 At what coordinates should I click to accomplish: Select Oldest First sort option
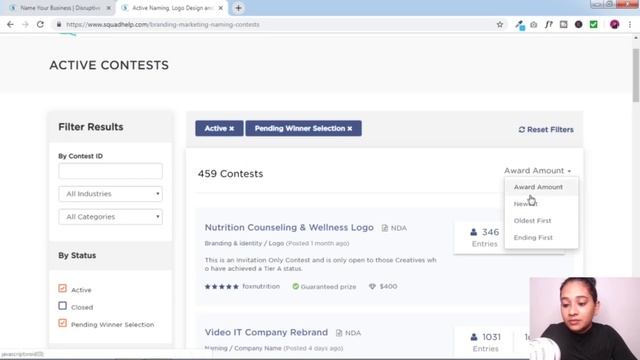(x=541, y=221)
